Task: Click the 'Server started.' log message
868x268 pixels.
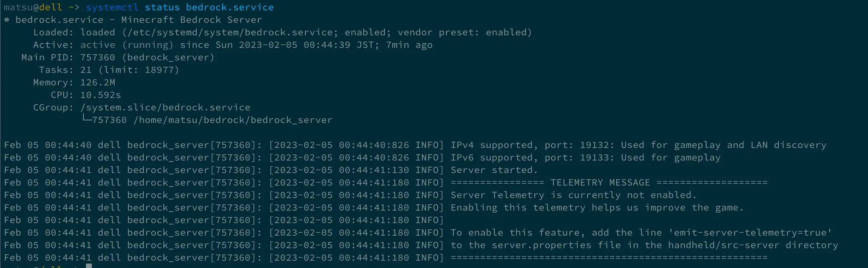Action: (x=494, y=170)
